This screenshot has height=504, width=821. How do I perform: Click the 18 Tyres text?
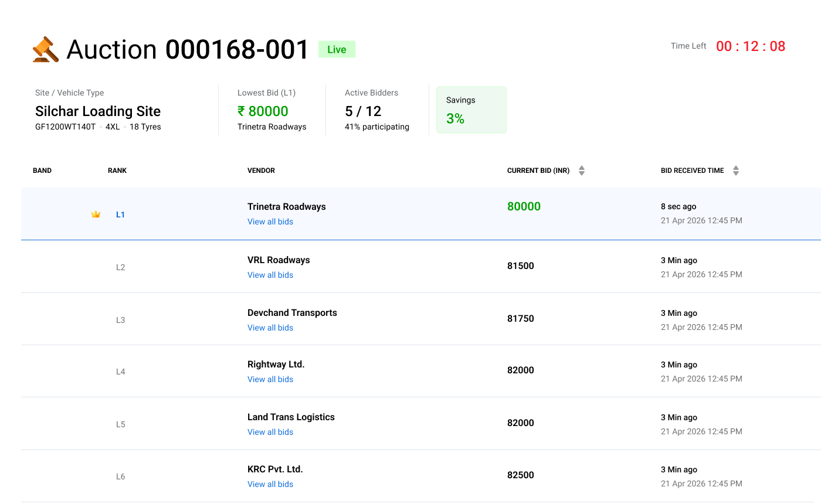145,127
